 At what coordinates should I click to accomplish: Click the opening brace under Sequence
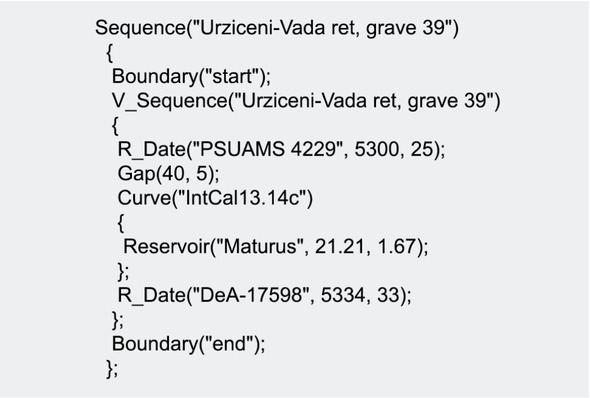[109, 53]
